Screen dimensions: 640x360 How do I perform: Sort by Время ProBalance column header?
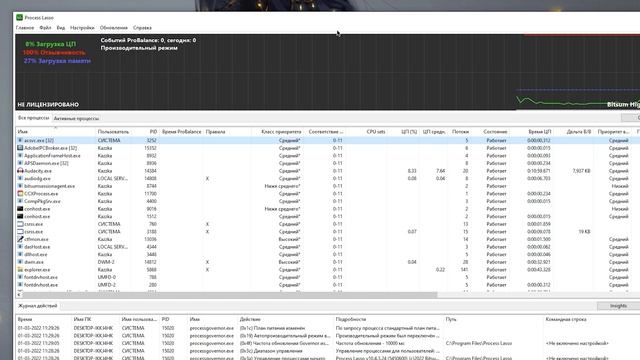(x=182, y=132)
